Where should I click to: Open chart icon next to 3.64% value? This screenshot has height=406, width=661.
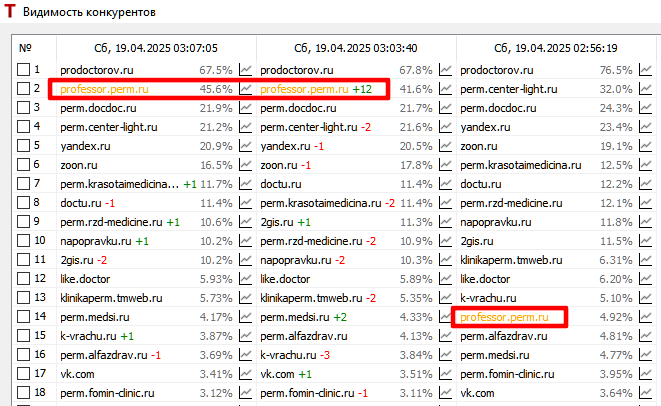645,393
